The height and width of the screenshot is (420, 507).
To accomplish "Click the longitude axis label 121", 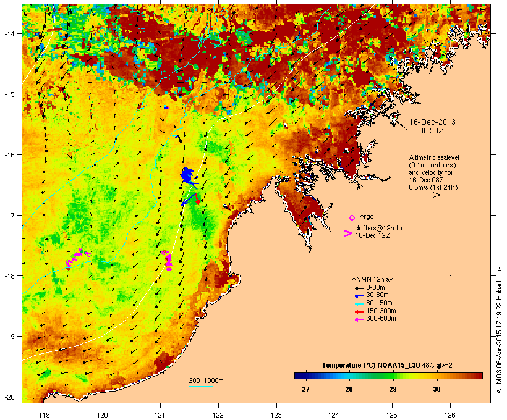I will [x=160, y=415].
